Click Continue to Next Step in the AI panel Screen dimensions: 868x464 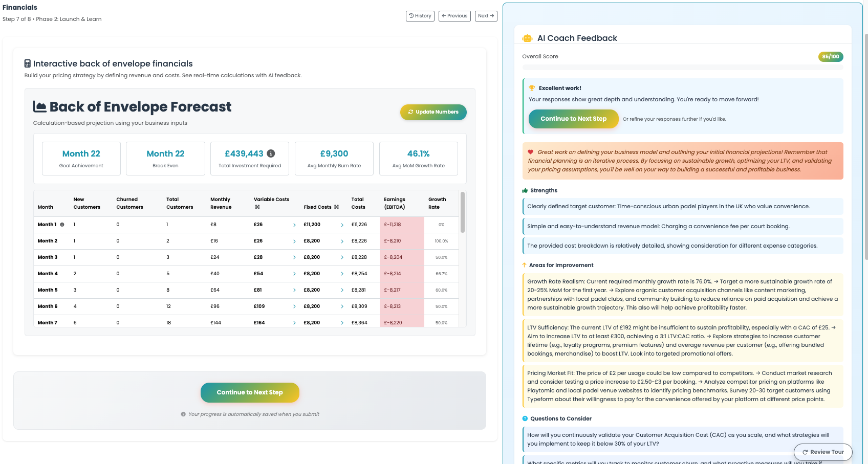tap(573, 119)
